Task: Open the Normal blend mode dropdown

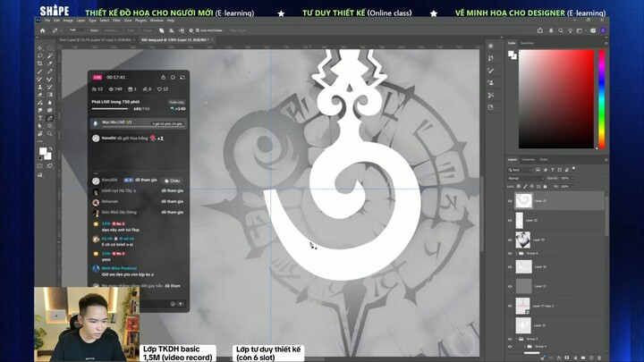Action: (526, 178)
